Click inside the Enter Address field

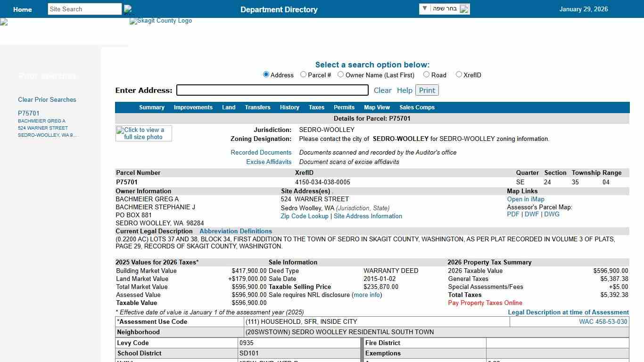point(272,90)
